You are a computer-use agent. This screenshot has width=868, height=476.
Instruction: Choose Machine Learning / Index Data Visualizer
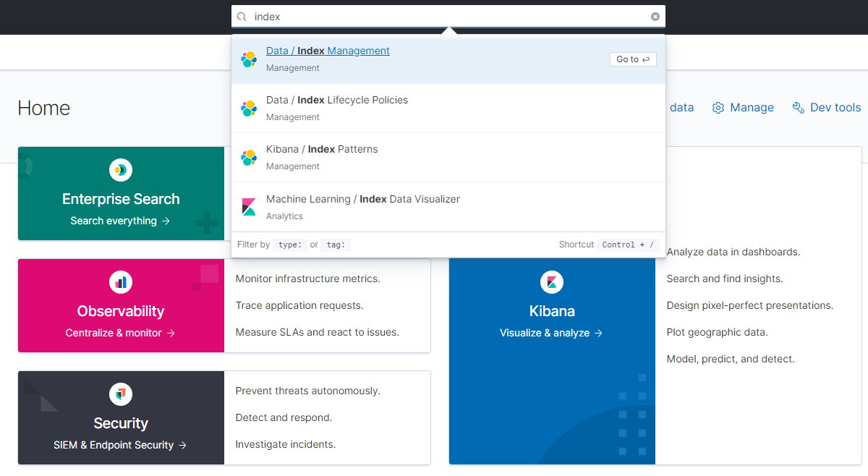[x=448, y=207]
